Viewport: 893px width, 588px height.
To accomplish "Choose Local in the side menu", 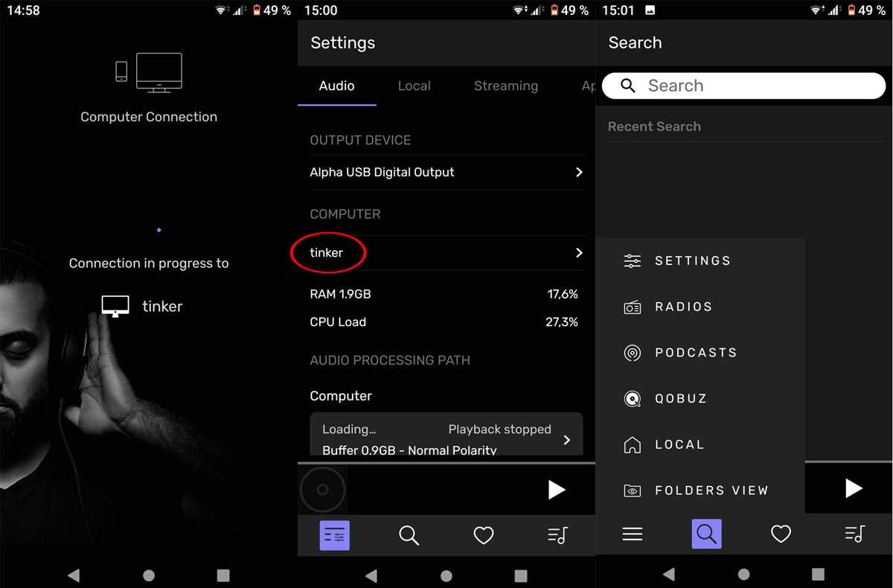I will (679, 445).
